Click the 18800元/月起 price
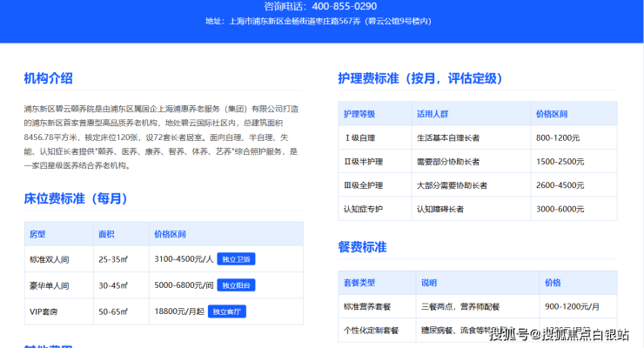This screenshot has width=644, height=348. 179,311
